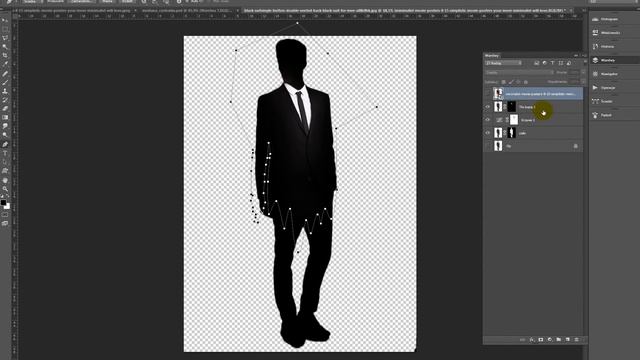Toggle lock image pixels brush icon
Image resolution: width=640 pixels, height=360 pixels.
pyautogui.click(x=511, y=82)
